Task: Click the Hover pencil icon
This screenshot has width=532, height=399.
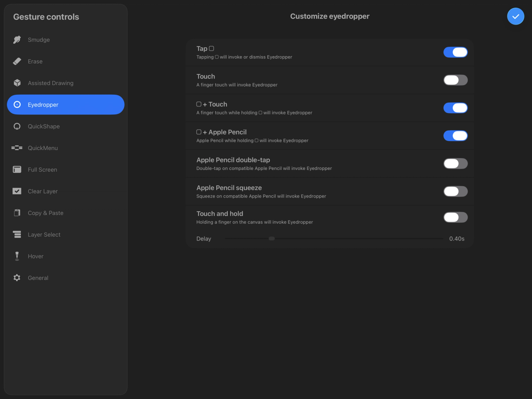Action: pyautogui.click(x=17, y=256)
